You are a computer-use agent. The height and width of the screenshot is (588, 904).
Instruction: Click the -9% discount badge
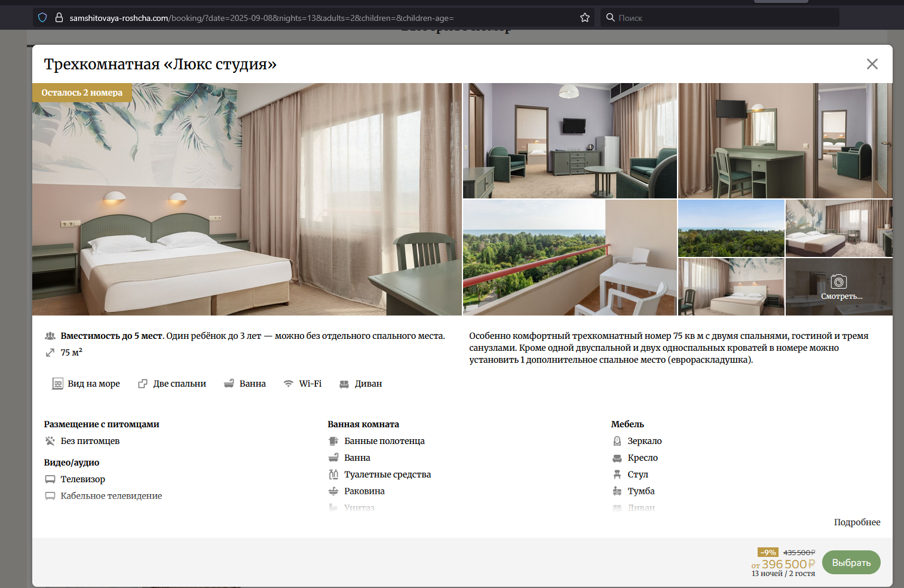click(x=768, y=553)
